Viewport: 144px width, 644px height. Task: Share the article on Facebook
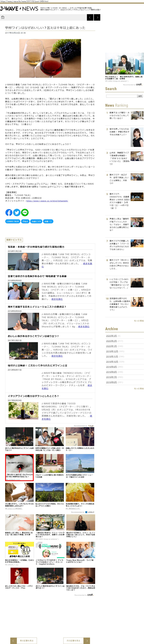pyautogui.click(x=9, y=213)
